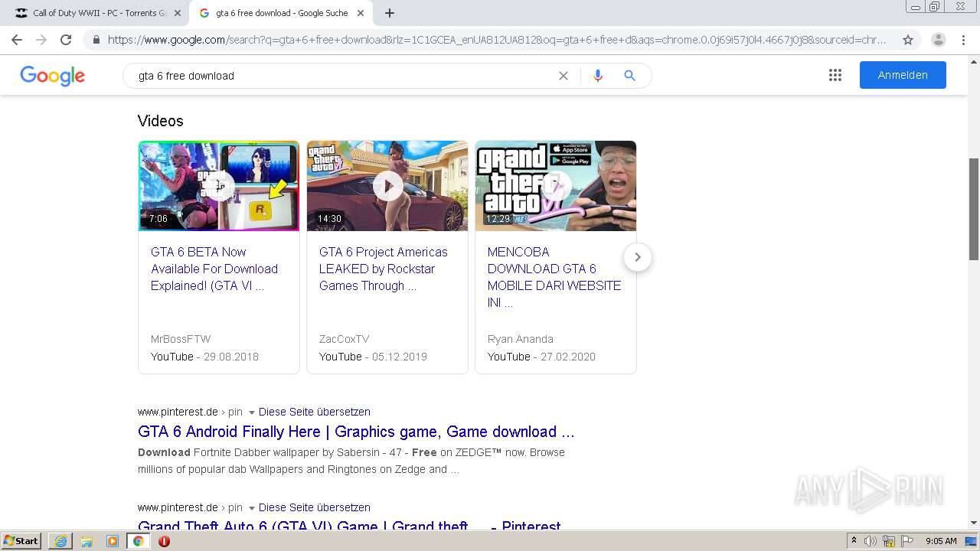
Task: Open MENCOBA DOWNLOAD GTA 6 MOBILE link
Action: (x=554, y=277)
